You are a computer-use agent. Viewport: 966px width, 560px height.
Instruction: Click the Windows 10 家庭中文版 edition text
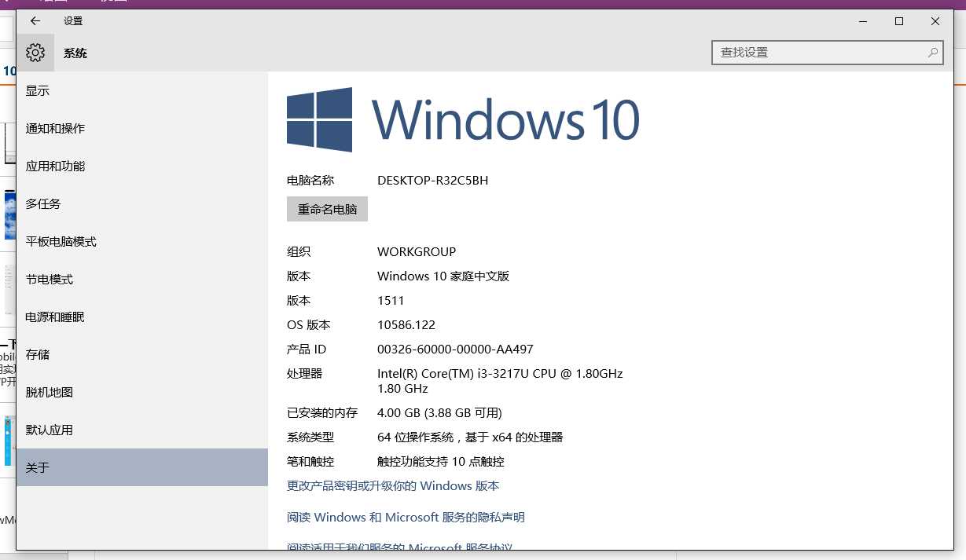[x=443, y=276]
